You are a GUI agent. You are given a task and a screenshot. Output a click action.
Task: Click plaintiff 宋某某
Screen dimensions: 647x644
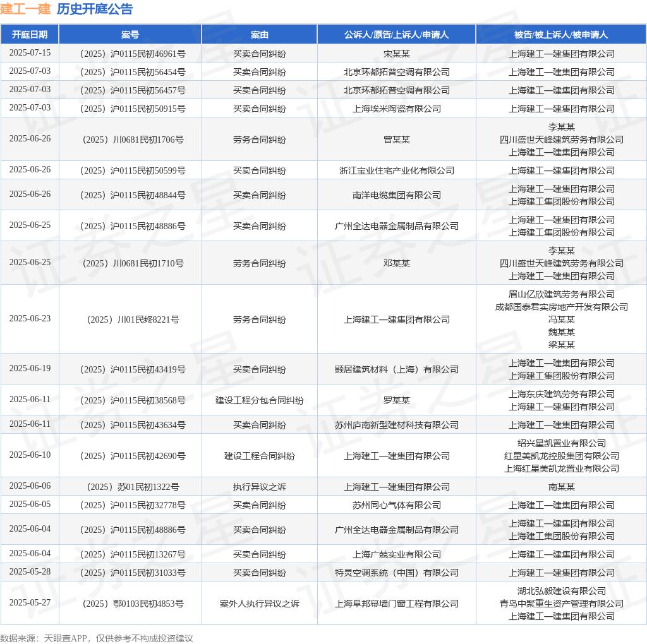point(397,54)
